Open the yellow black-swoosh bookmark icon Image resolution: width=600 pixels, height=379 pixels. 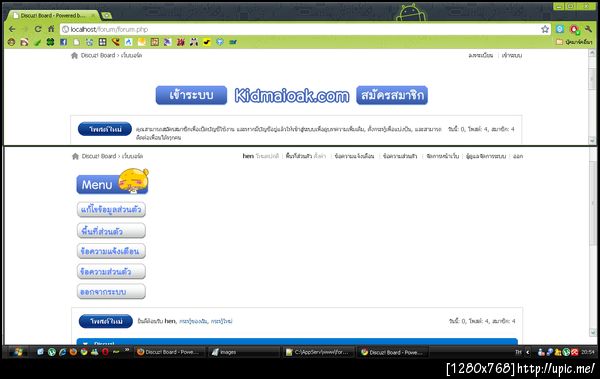point(207,42)
